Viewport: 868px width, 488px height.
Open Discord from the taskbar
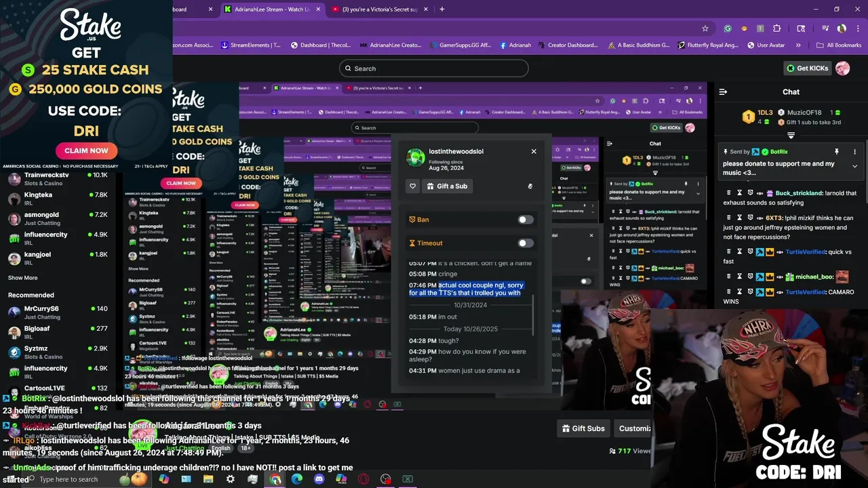[x=319, y=479]
